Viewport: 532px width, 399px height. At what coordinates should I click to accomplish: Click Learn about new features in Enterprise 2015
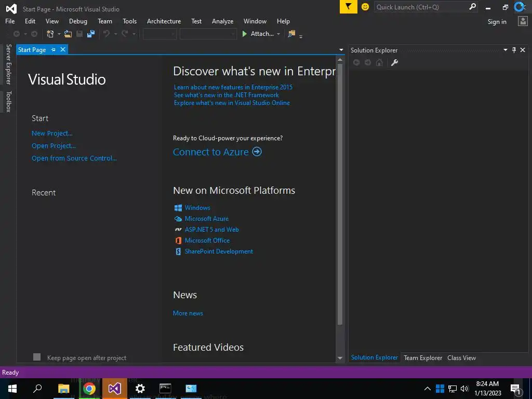(x=233, y=87)
